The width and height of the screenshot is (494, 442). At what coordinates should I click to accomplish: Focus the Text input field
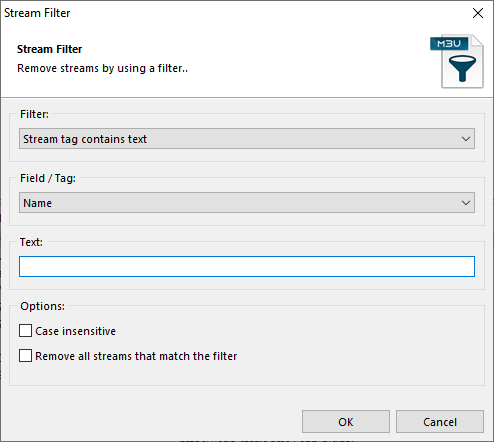pyautogui.click(x=247, y=266)
